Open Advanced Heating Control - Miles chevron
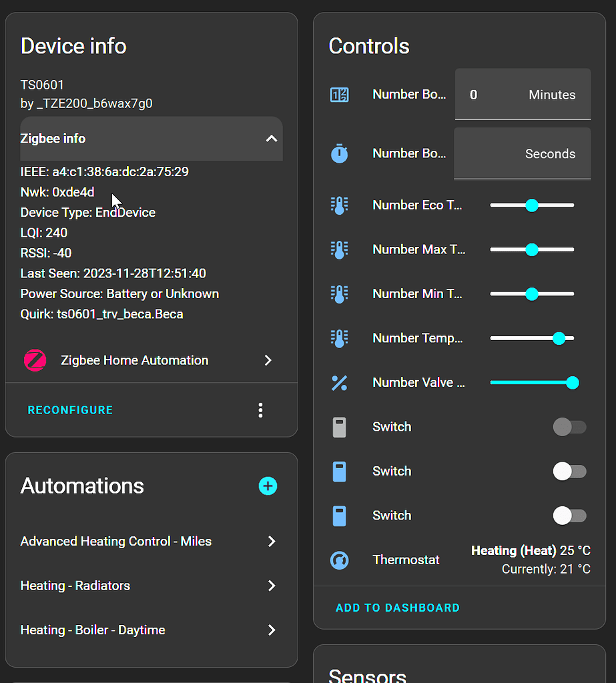Screen dimensions: 616x683 (x=272, y=541)
